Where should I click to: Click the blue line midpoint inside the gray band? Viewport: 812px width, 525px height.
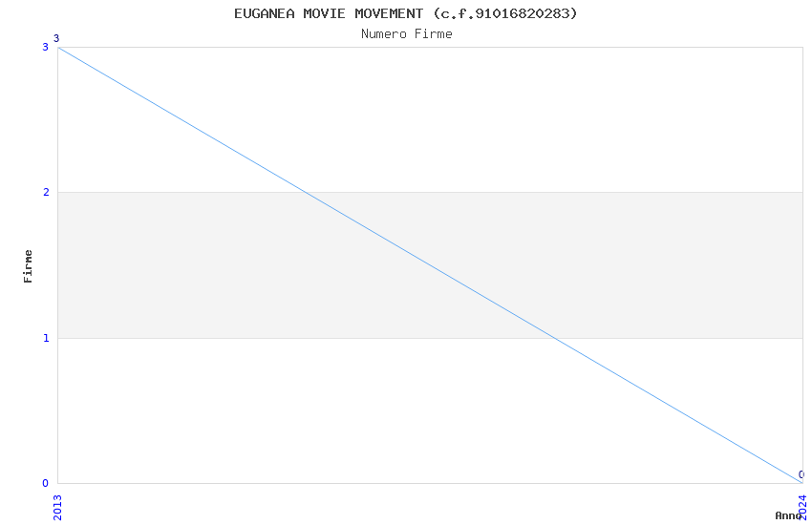[x=430, y=264]
